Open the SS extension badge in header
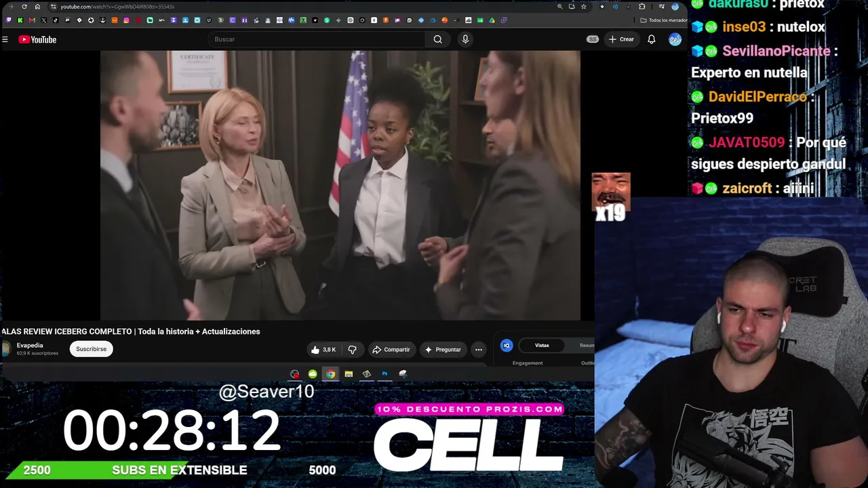Viewport: 868px width, 488px height. coord(593,39)
